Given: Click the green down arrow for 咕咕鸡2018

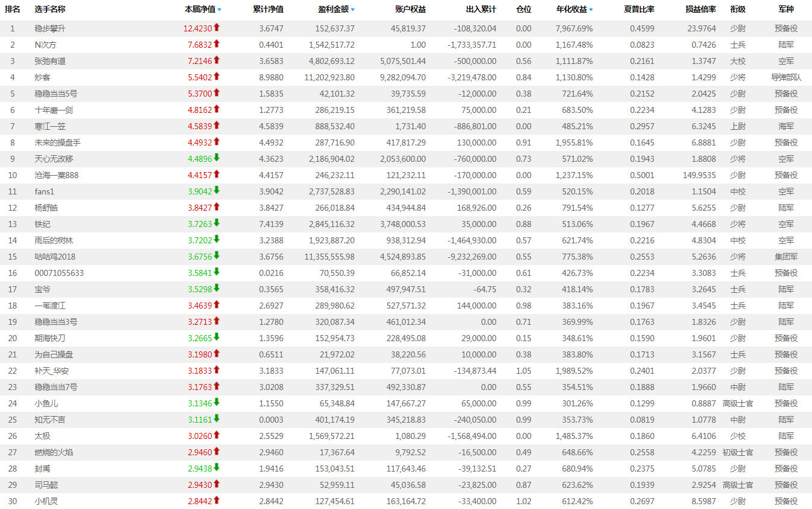Looking at the screenshot, I should tap(217, 256).
